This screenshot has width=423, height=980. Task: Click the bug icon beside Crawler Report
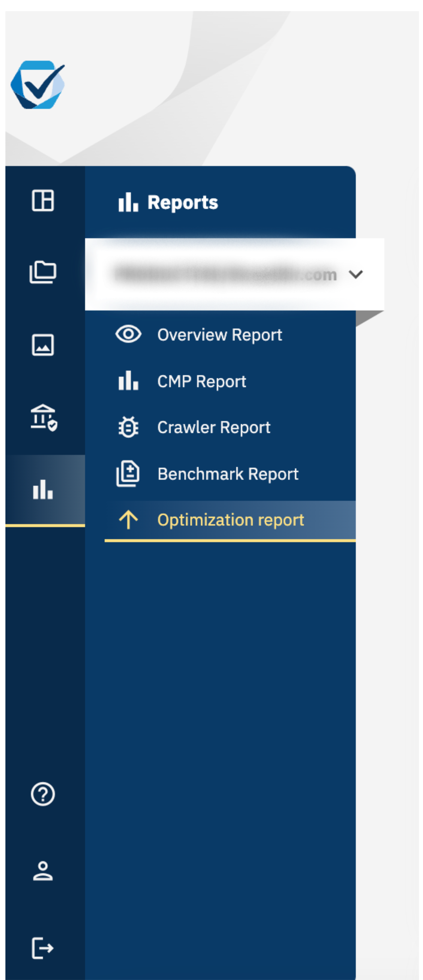[128, 427]
